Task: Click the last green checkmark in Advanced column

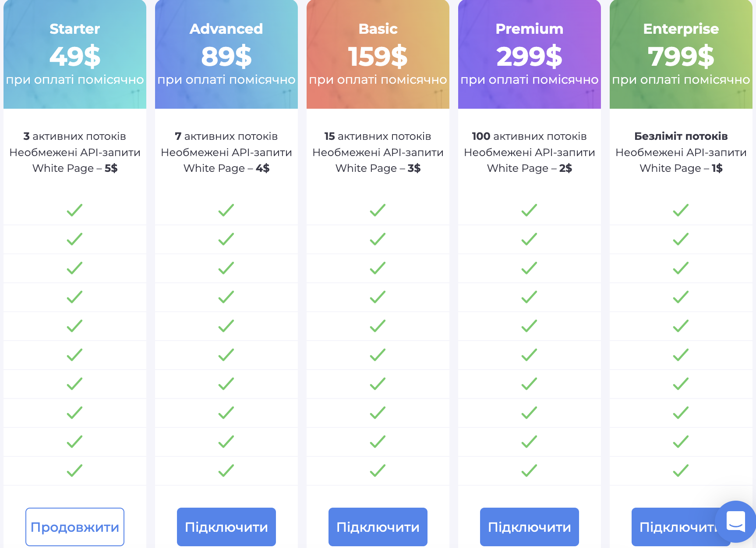Action: (x=226, y=470)
